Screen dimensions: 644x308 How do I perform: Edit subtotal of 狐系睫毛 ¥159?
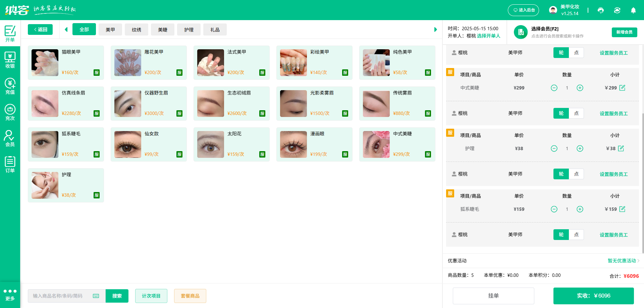(623, 209)
